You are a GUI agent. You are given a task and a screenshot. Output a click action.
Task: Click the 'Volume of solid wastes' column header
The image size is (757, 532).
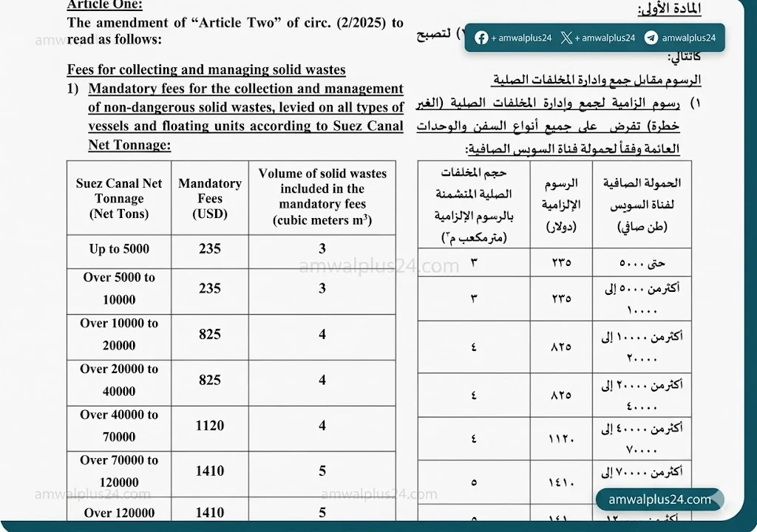click(x=322, y=197)
